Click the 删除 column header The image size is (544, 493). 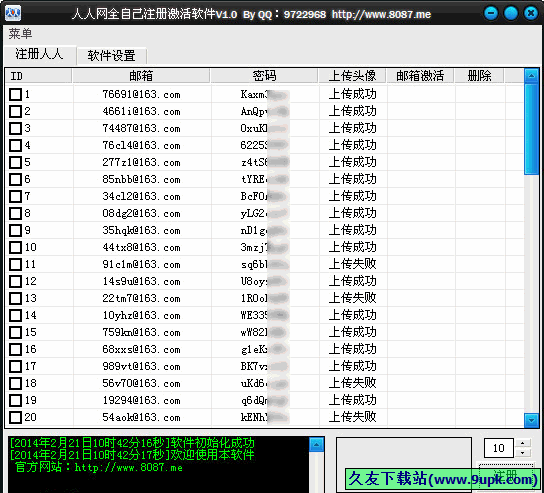point(479,76)
